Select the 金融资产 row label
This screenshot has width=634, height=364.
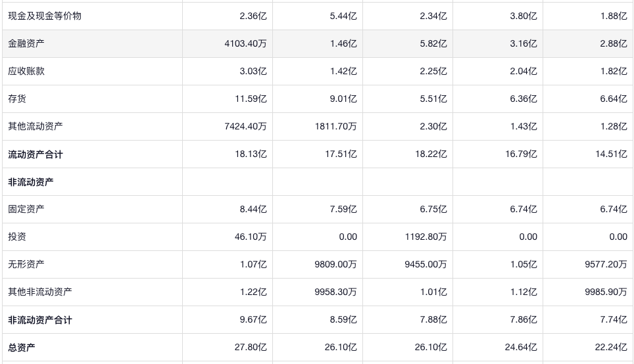click(x=26, y=43)
